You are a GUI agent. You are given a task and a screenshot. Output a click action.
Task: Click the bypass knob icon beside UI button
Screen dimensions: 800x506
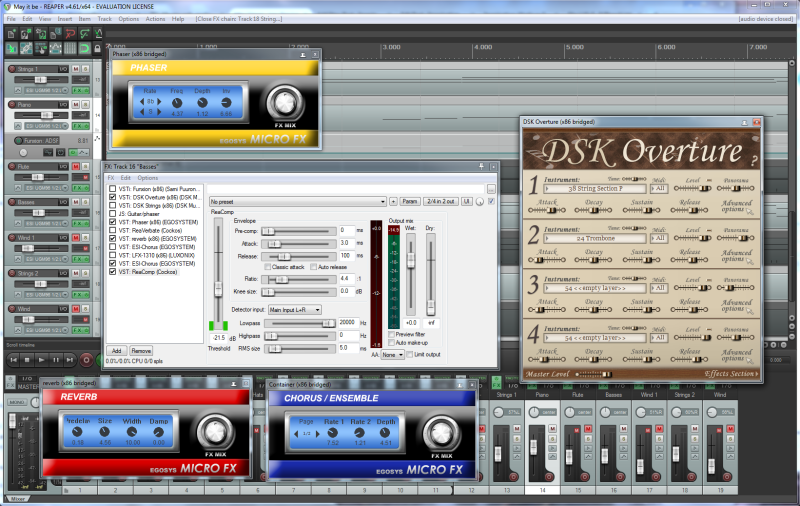[x=480, y=201]
